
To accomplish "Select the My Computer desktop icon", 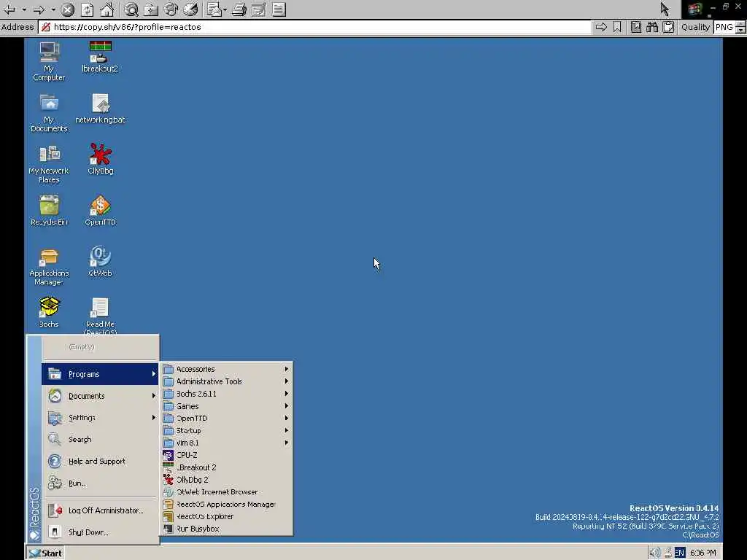I will (49, 61).
